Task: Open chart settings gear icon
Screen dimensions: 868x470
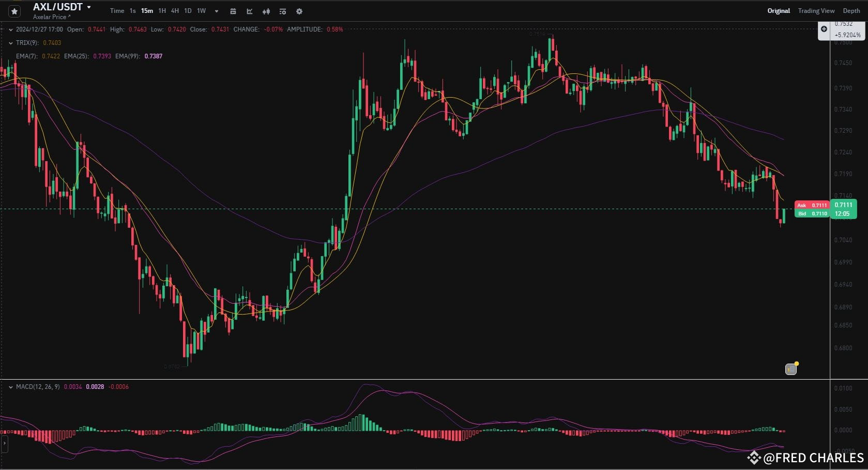Action: 299,11
